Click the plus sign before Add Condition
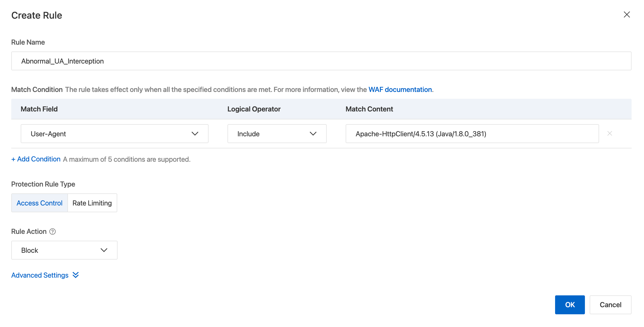Viewport: 644px width, 327px height. (13, 159)
